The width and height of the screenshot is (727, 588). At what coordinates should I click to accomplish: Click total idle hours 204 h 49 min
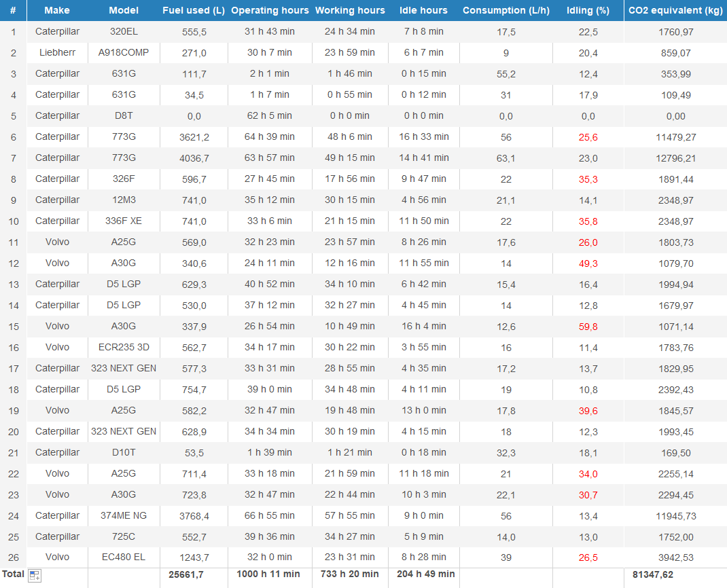[x=425, y=574]
